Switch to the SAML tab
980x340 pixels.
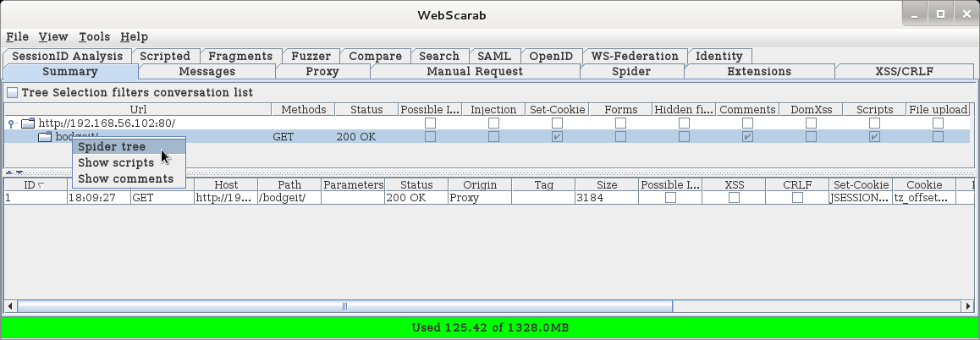tap(494, 57)
